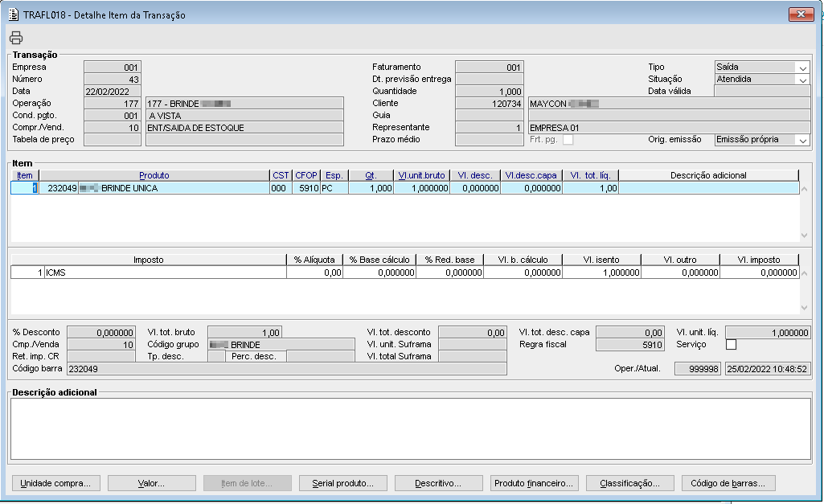Open Produto financeiro... button

534,483
